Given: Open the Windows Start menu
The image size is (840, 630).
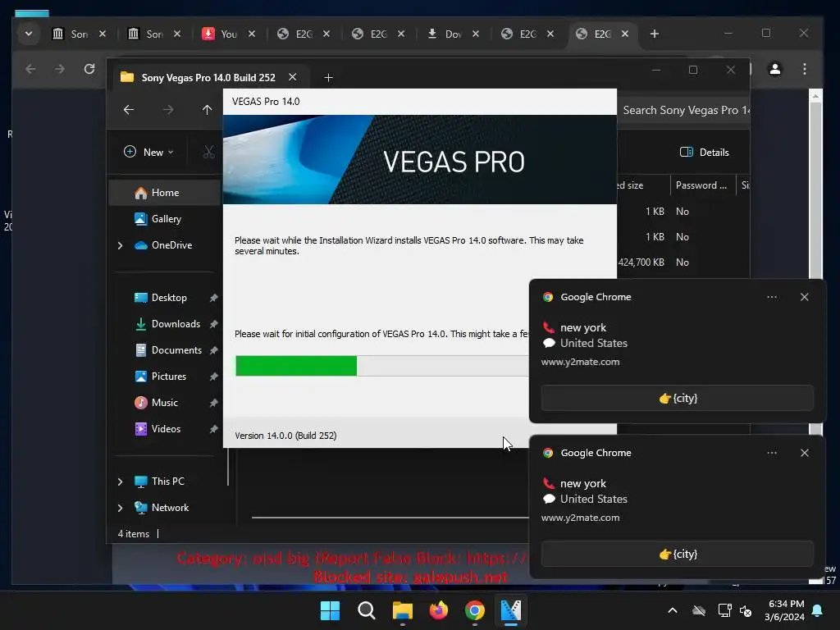Looking at the screenshot, I should click(330, 610).
